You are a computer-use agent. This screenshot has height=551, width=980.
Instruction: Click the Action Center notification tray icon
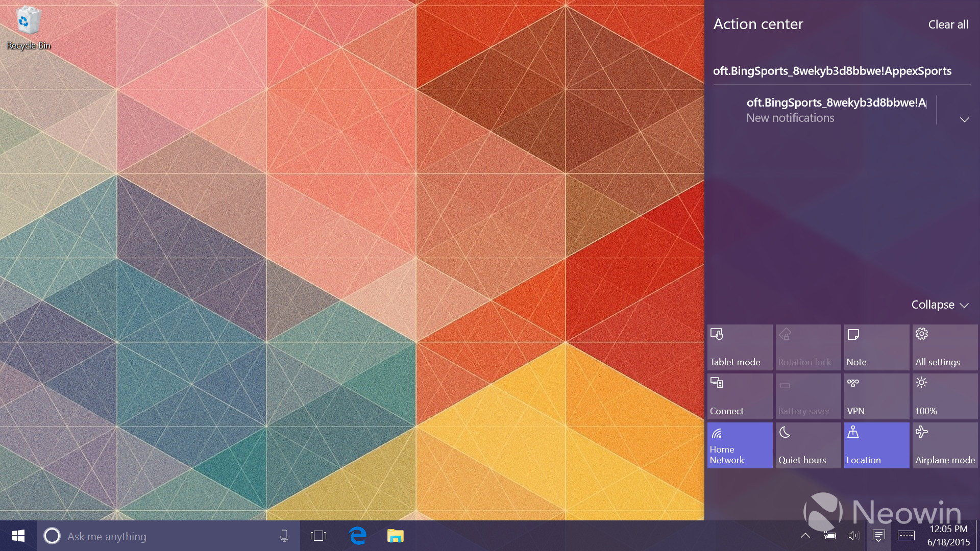click(878, 536)
